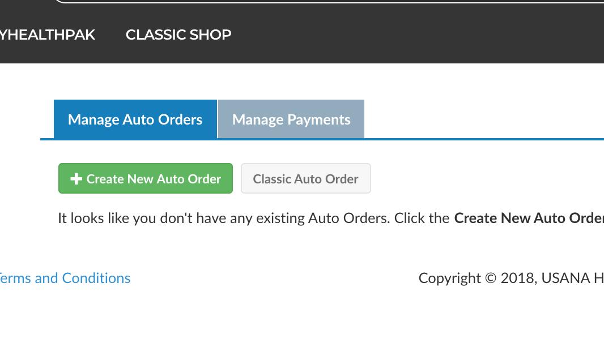
Task: Open the Terms and Conditions link
Action: [x=65, y=278]
